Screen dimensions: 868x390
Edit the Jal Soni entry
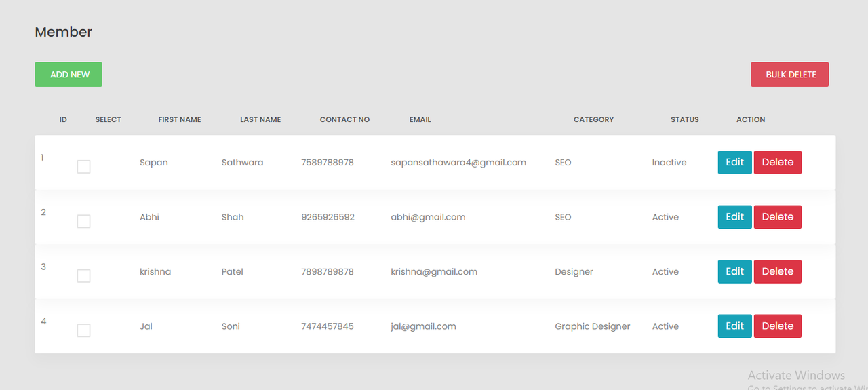(x=735, y=326)
